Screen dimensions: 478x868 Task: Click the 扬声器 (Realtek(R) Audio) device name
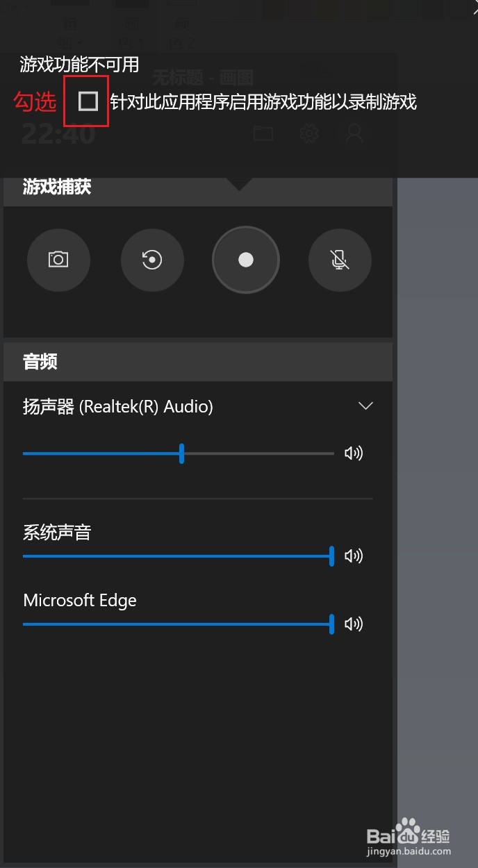coord(118,407)
